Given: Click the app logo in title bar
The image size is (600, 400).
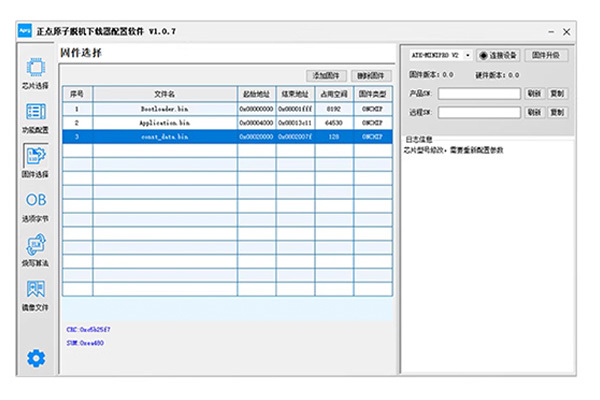Looking at the screenshot, I should pyautogui.click(x=24, y=31).
